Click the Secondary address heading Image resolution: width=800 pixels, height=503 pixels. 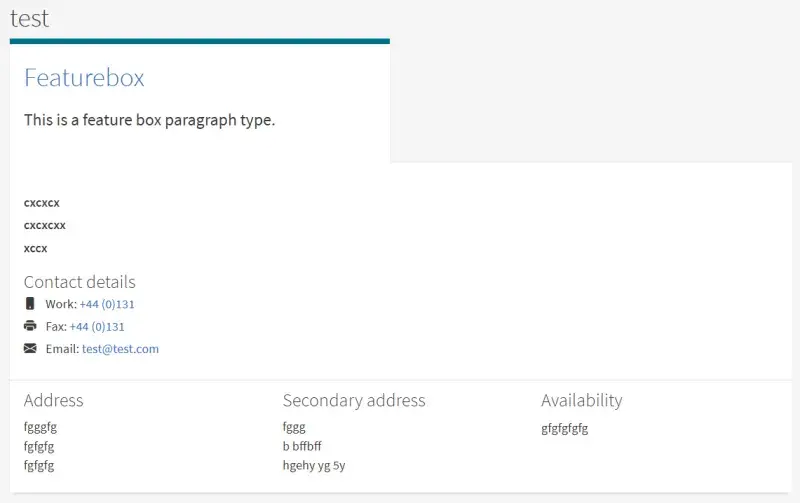tap(354, 400)
